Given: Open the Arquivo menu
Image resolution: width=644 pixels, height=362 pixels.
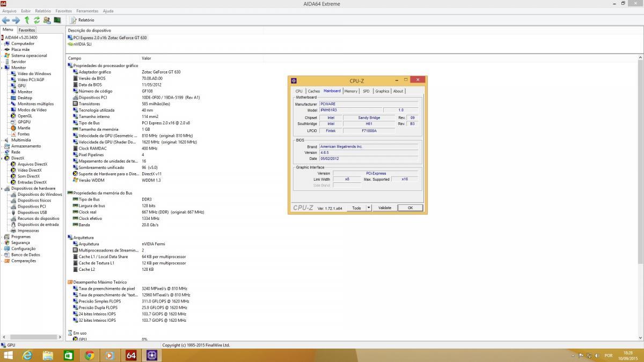Looking at the screenshot, I should (9, 11).
